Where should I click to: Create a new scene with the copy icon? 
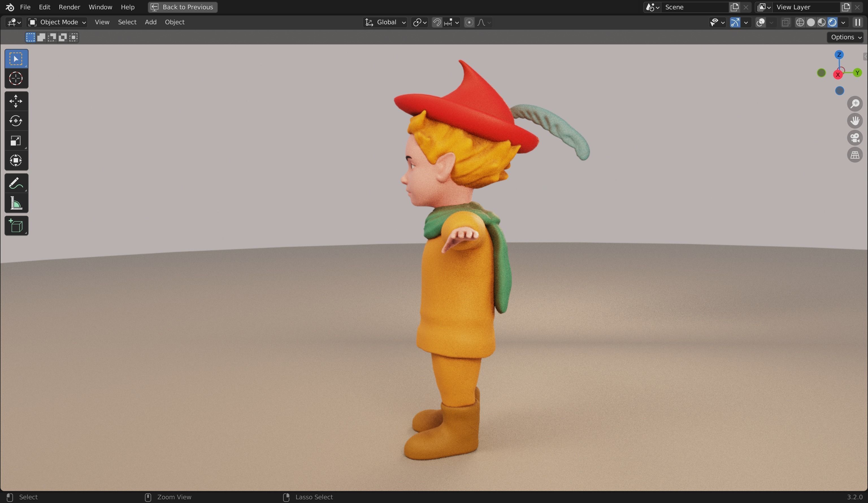pyautogui.click(x=734, y=7)
